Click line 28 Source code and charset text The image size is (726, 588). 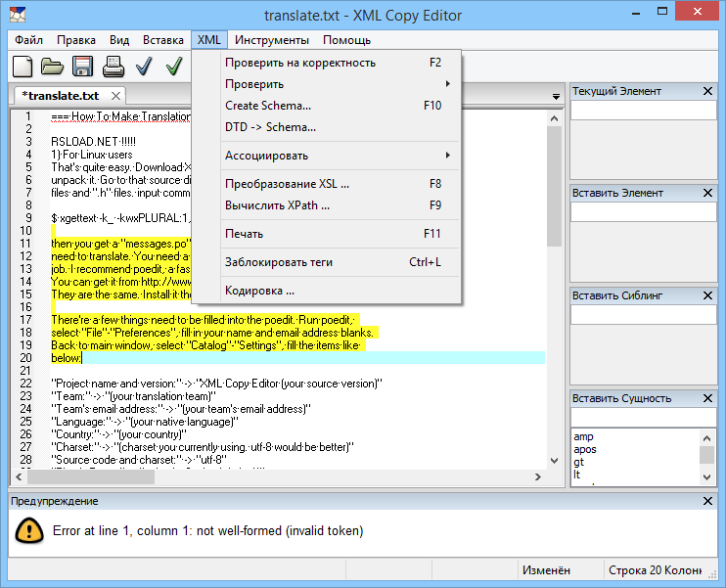[x=139, y=460]
